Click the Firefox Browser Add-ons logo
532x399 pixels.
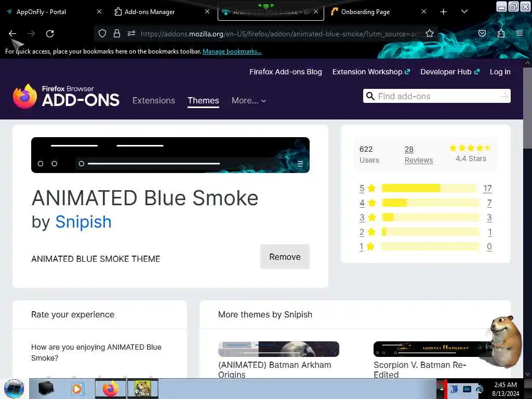tap(66, 96)
